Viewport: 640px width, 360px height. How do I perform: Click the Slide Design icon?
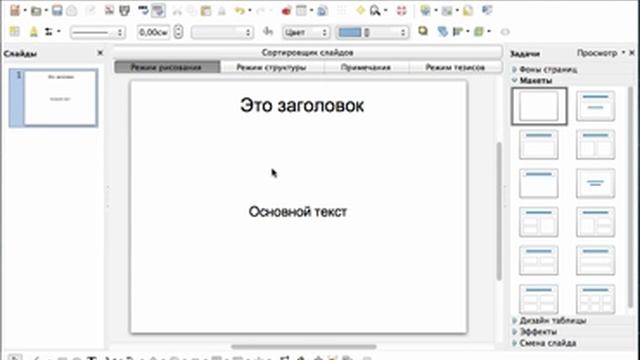tap(468, 10)
